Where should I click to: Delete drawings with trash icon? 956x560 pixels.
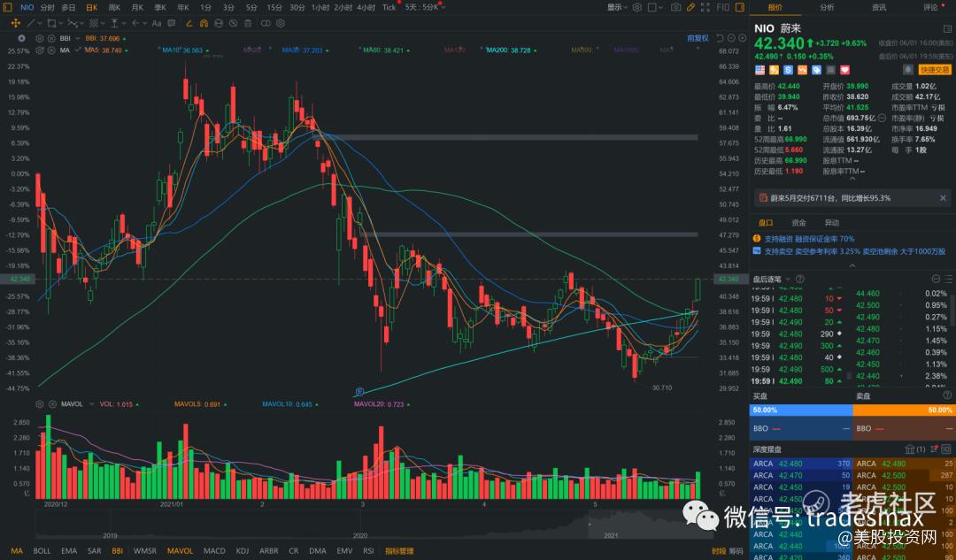tap(248, 23)
